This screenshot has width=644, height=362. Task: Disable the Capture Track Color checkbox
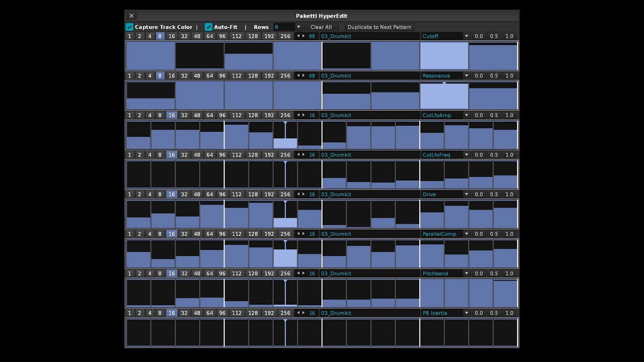click(129, 27)
